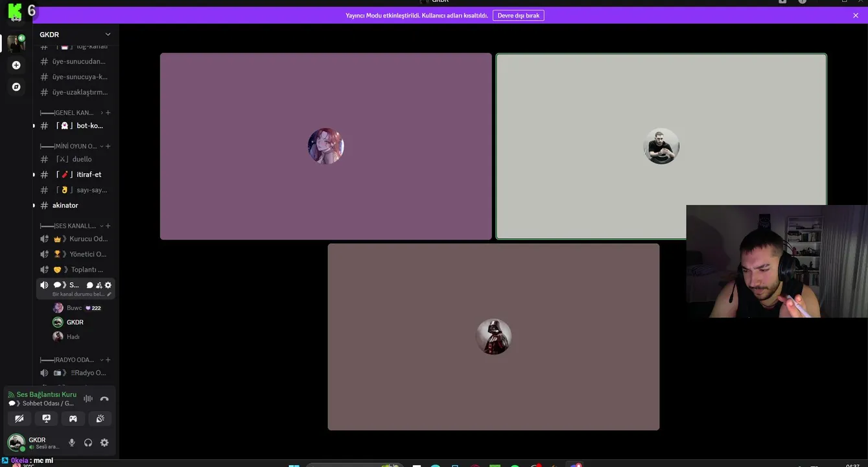Click Buwc's 222 server tag badge
The height and width of the screenshot is (467, 868).
(x=93, y=308)
